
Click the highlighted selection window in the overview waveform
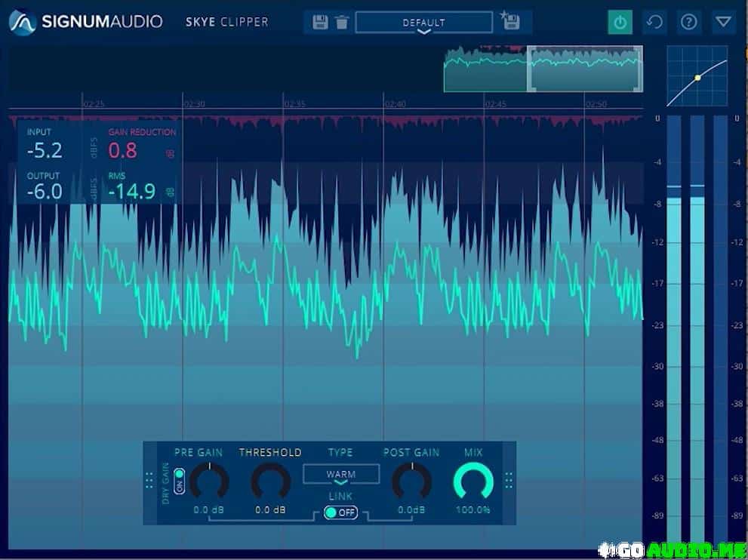coord(585,69)
